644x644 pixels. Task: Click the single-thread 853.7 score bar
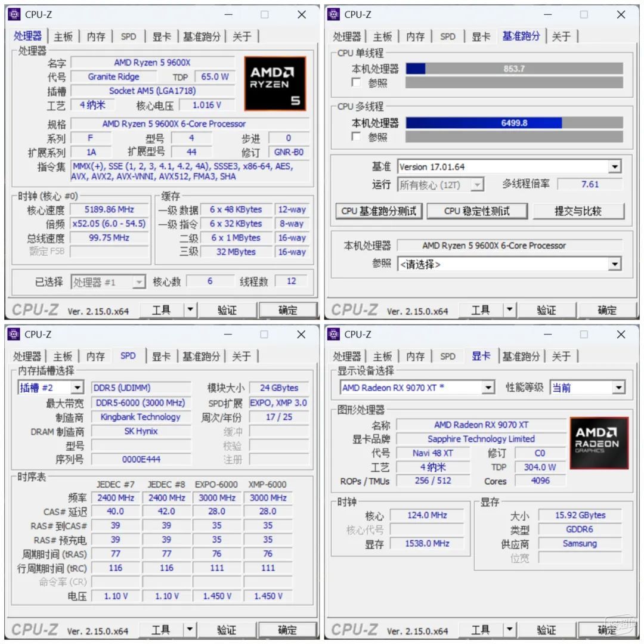[514, 69]
